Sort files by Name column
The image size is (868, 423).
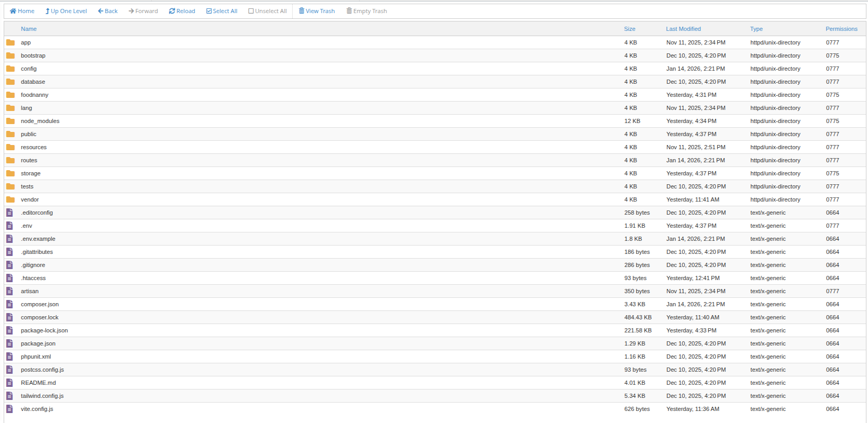pyautogui.click(x=29, y=29)
